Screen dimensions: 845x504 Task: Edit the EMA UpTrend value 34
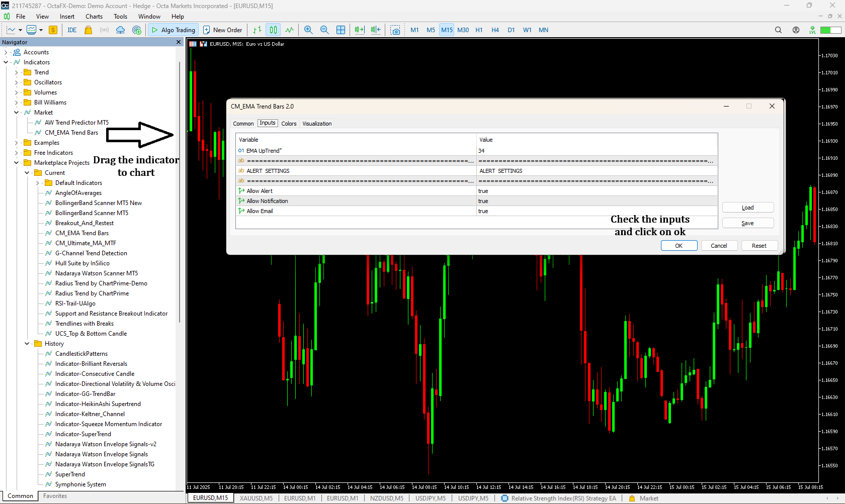(597, 151)
